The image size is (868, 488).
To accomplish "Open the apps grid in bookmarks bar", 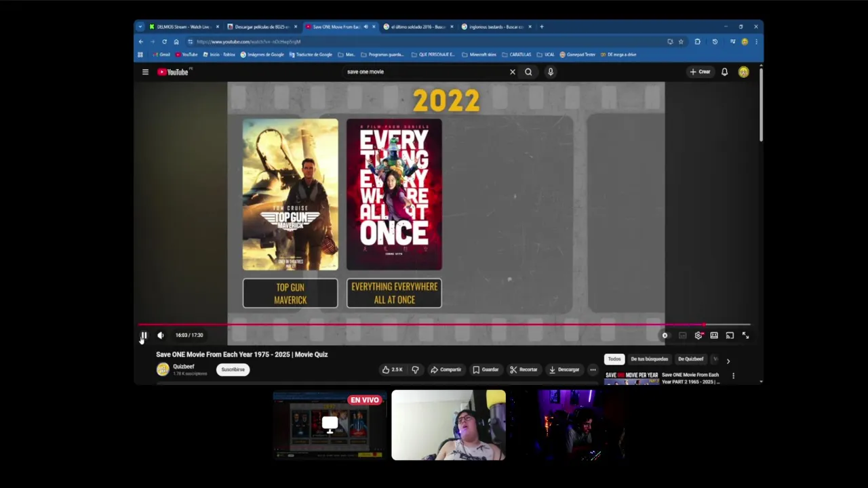I will [140, 54].
